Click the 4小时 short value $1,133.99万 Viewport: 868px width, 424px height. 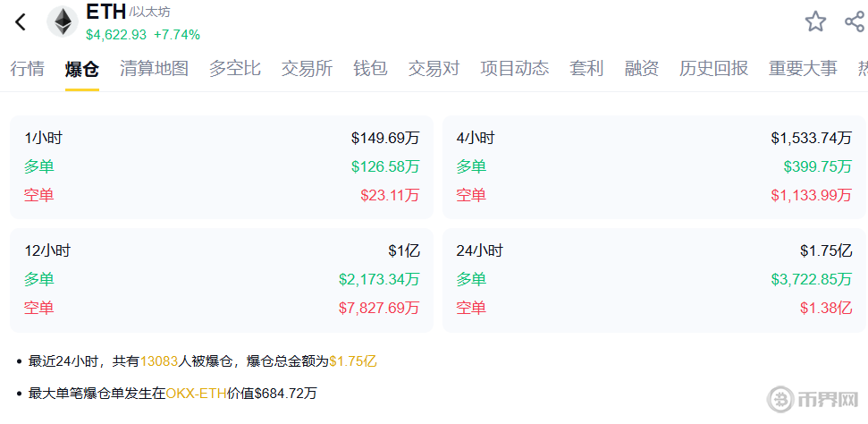[x=812, y=195]
